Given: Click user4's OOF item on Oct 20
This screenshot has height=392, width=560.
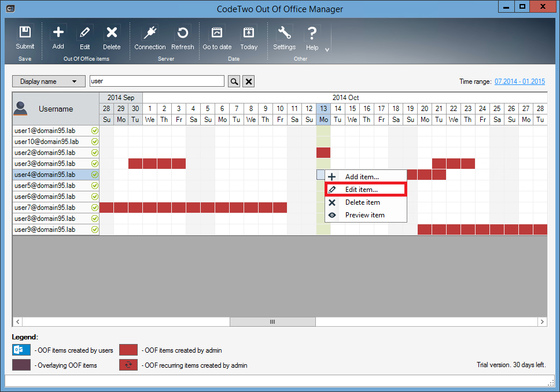Looking at the screenshot, I should point(425,175).
